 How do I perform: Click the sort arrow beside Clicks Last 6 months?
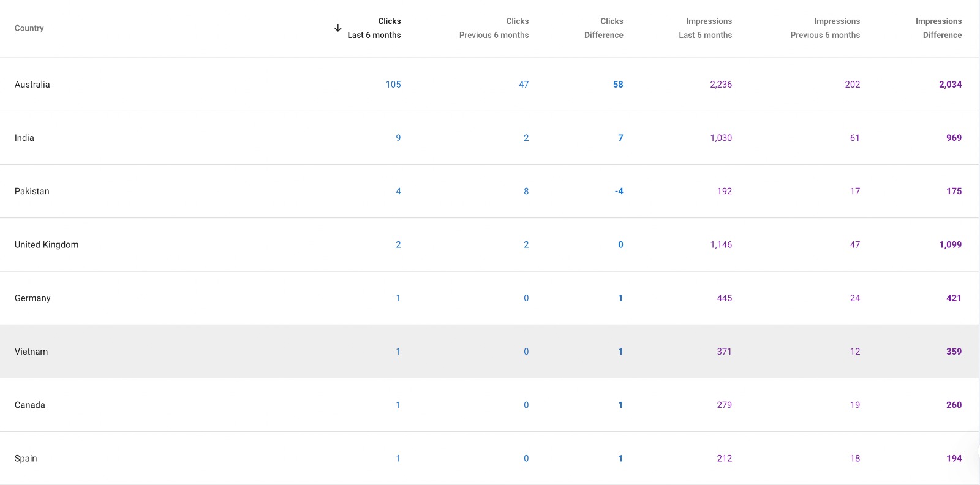(x=337, y=28)
